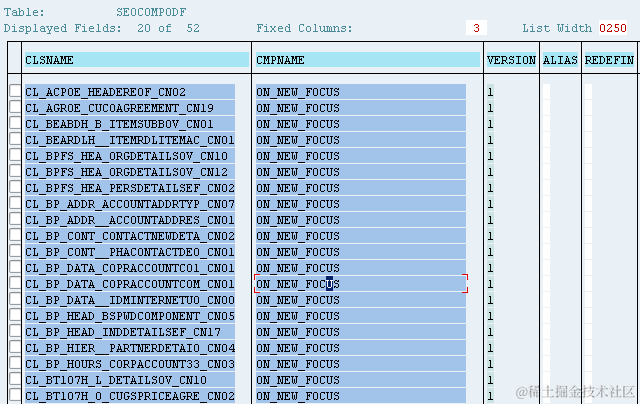The width and height of the screenshot is (640, 404).
Task: Click the focused ON_NEW_FOCUS cell
Action: point(361,284)
